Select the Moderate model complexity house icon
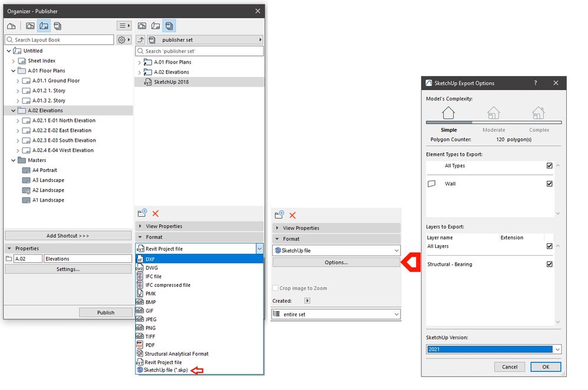588x390 pixels. point(494,113)
